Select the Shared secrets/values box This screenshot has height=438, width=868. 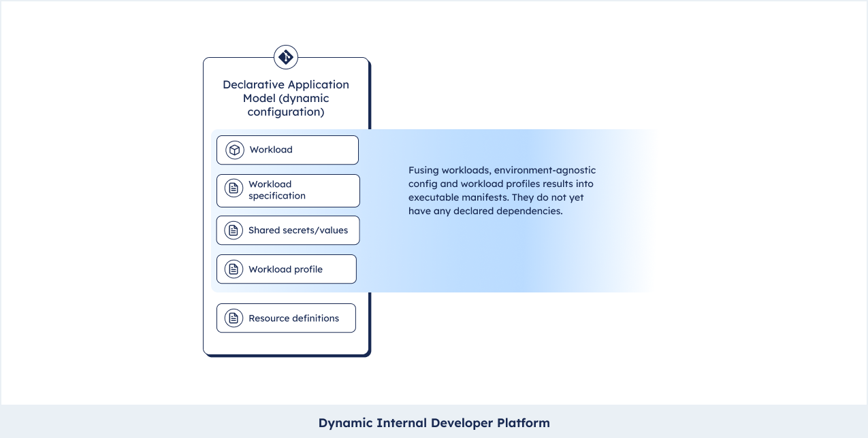click(288, 231)
